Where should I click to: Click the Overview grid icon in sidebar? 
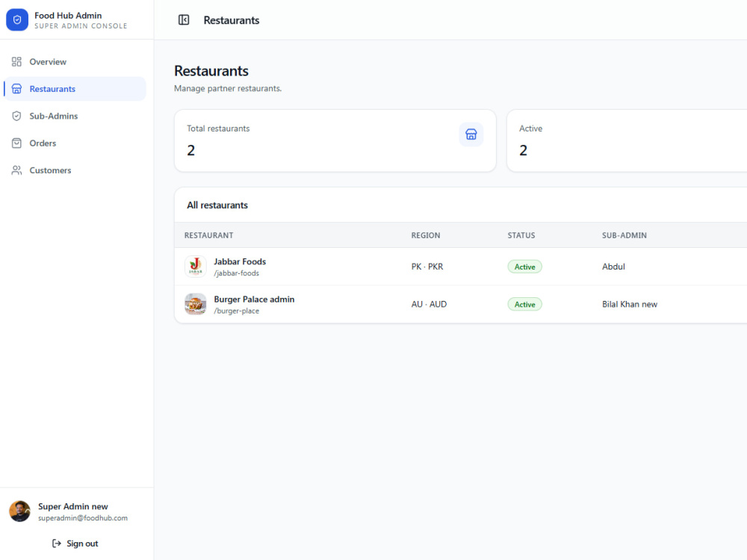(x=16, y=62)
